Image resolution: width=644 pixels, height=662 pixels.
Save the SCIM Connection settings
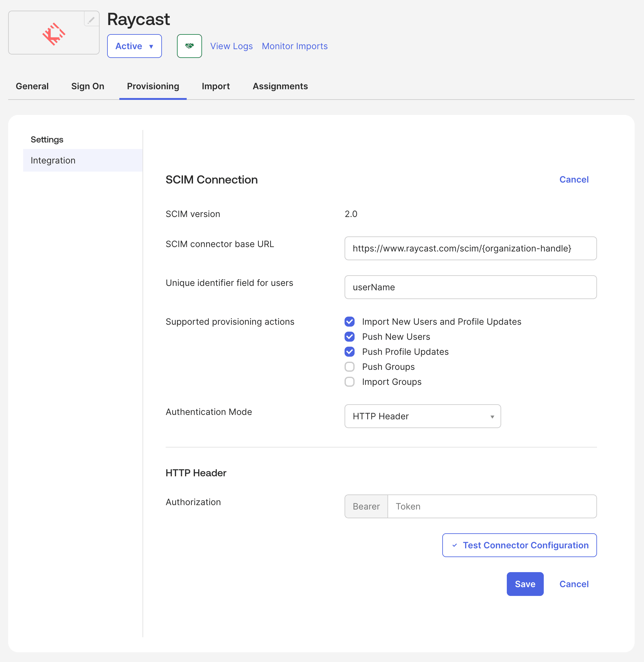point(525,584)
